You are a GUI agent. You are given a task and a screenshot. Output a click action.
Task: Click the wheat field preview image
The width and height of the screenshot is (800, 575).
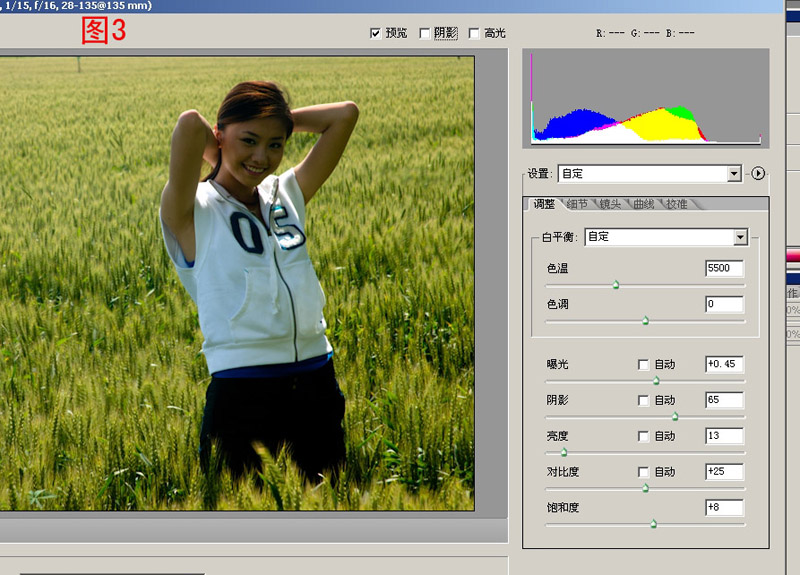click(x=237, y=283)
